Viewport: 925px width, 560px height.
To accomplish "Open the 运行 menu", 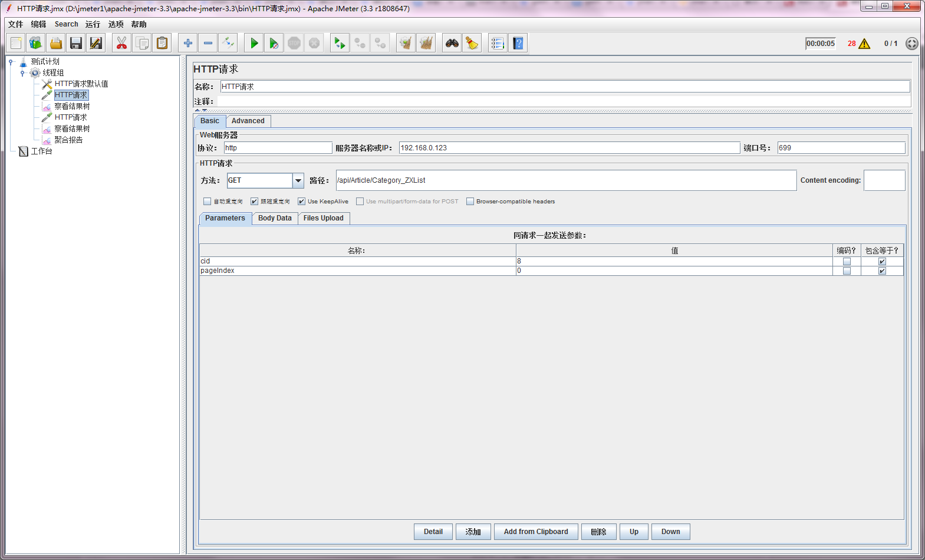I will point(93,24).
